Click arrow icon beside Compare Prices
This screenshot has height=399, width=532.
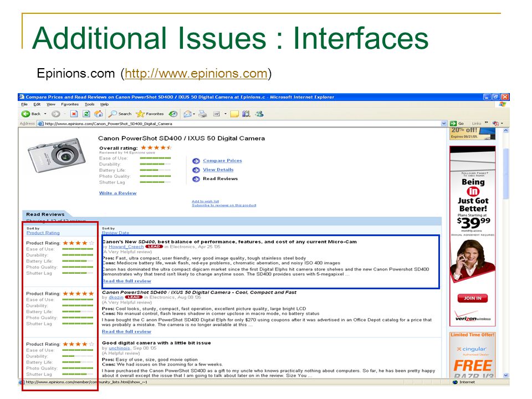click(x=196, y=161)
